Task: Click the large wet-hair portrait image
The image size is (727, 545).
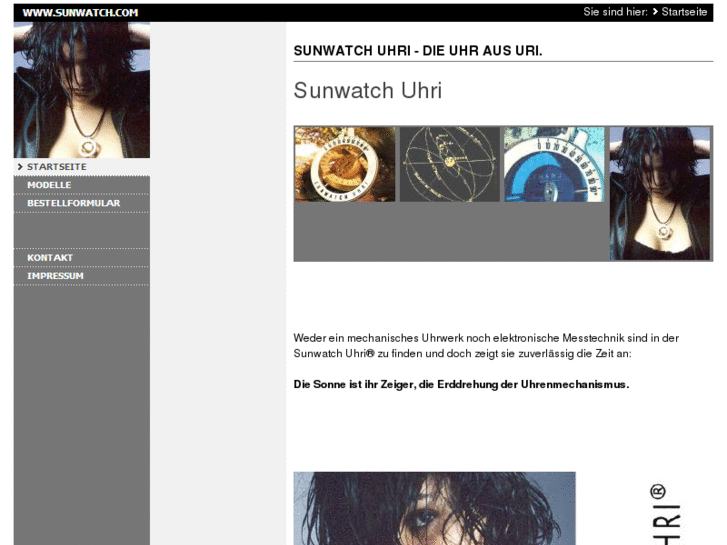Action: pyautogui.click(x=434, y=508)
